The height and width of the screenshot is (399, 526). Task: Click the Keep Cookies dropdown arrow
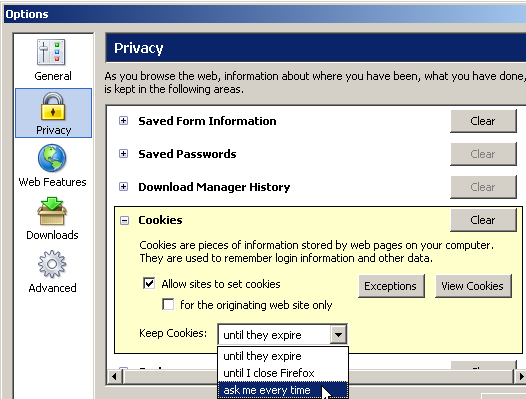pos(338,335)
